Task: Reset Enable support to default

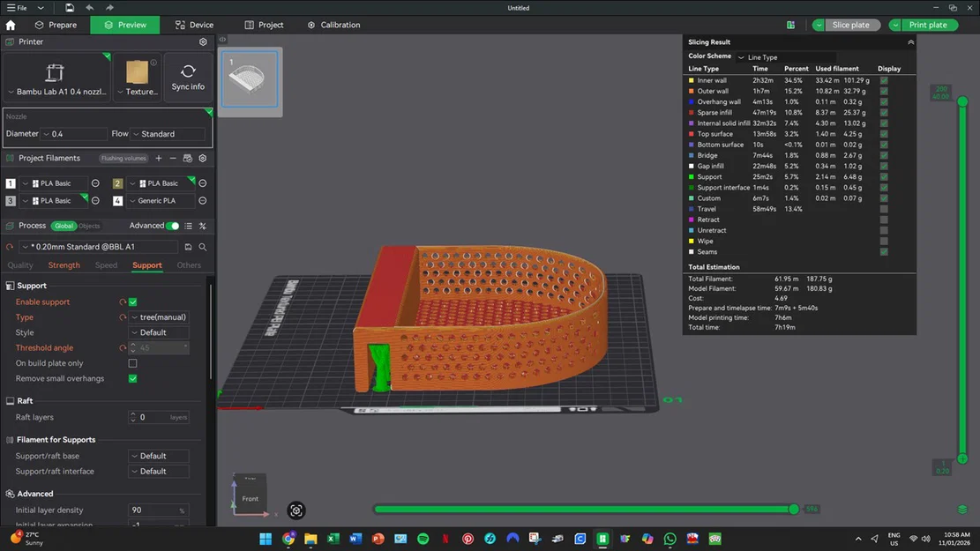Action: tap(123, 302)
